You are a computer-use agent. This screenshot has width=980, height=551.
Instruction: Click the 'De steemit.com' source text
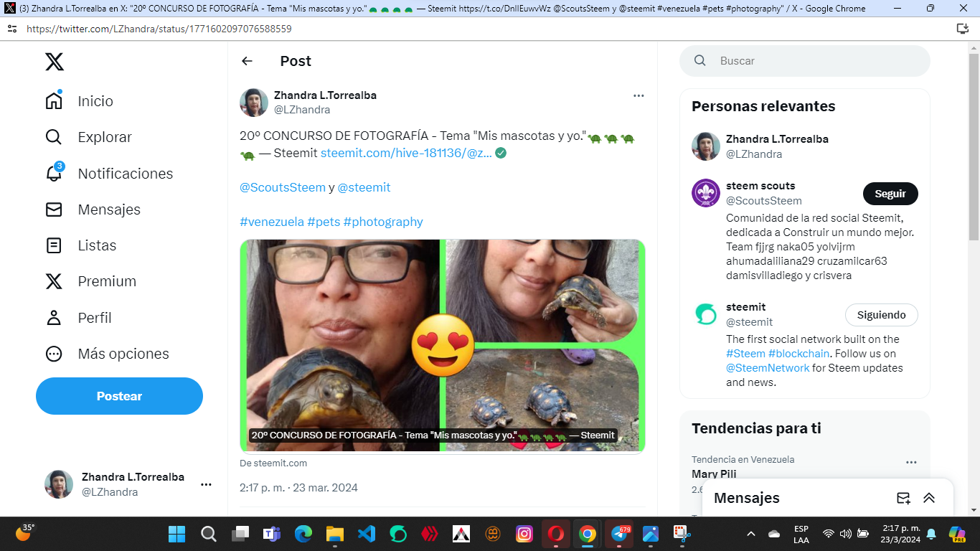(273, 463)
